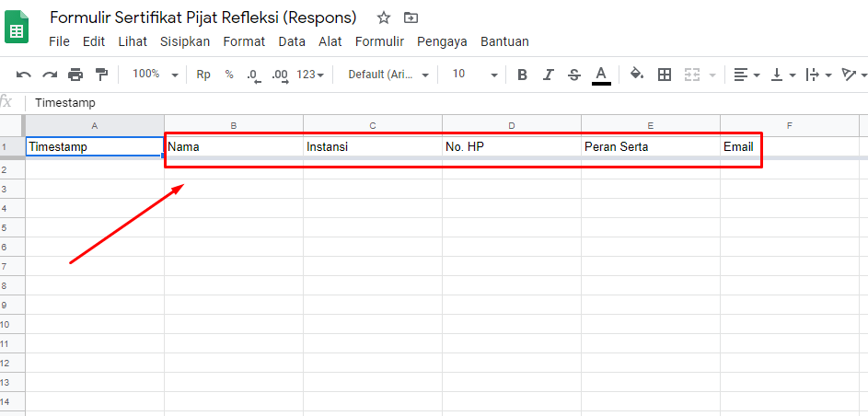Select row 14 header
Viewport: 868px width, 416px height.
click(12, 401)
